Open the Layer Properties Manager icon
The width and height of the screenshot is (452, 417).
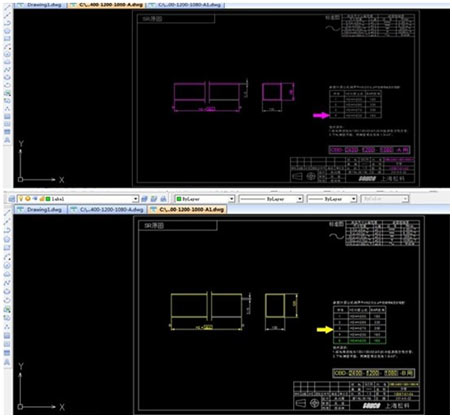[x=12, y=199]
